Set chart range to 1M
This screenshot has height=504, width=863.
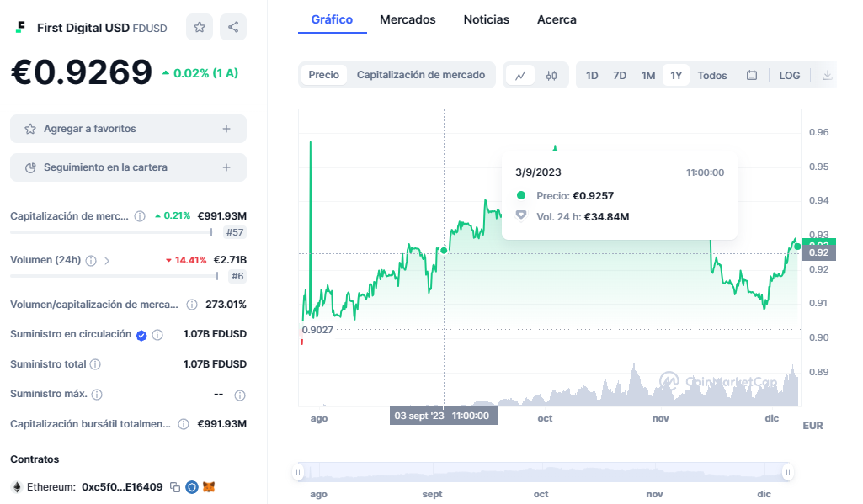(x=648, y=76)
